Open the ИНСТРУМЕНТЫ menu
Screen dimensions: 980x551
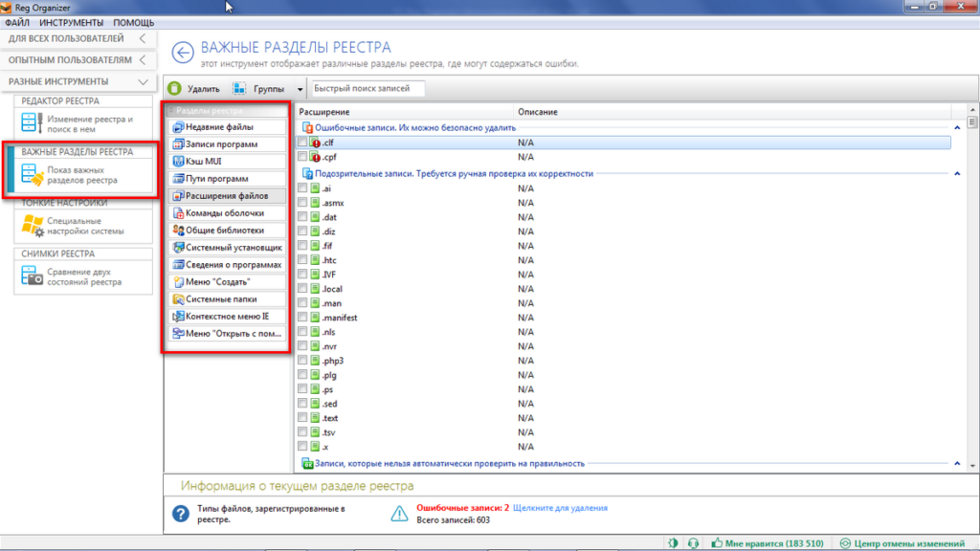[x=72, y=22]
